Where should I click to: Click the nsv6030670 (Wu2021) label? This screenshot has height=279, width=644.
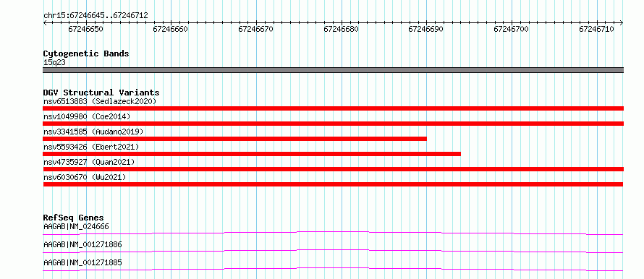tap(85, 177)
